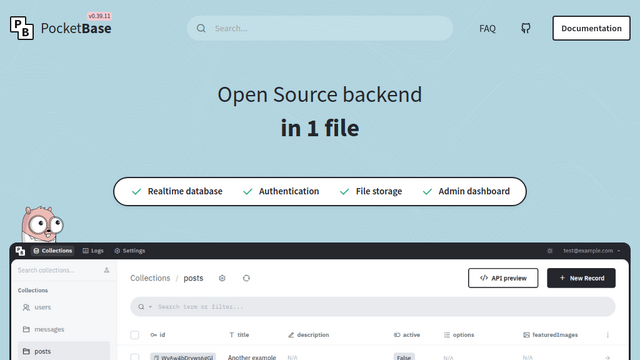Open the GitHub repository icon

[526, 28]
